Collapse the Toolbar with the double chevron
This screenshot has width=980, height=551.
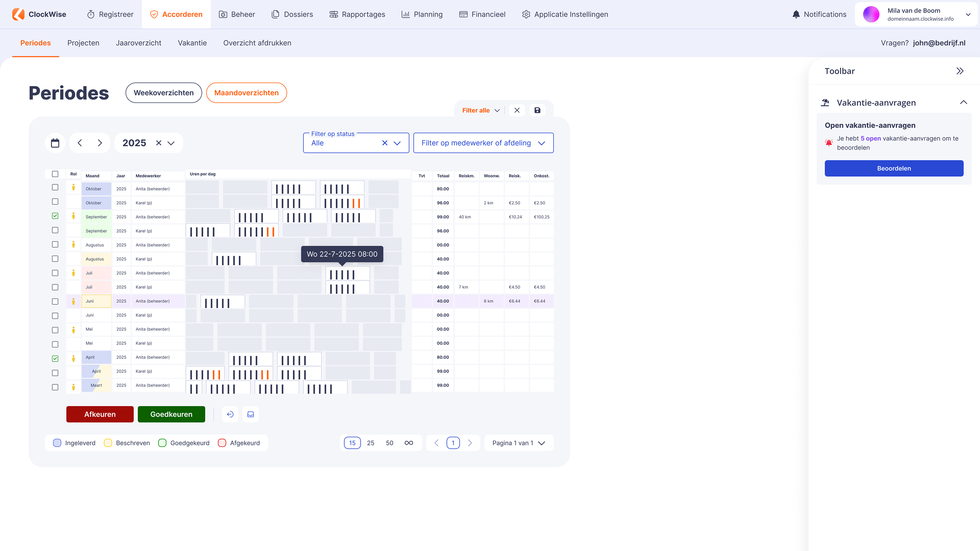pos(960,71)
